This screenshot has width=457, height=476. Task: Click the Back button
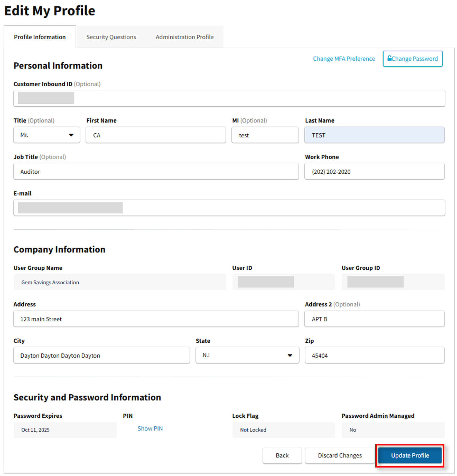click(282, 455)
